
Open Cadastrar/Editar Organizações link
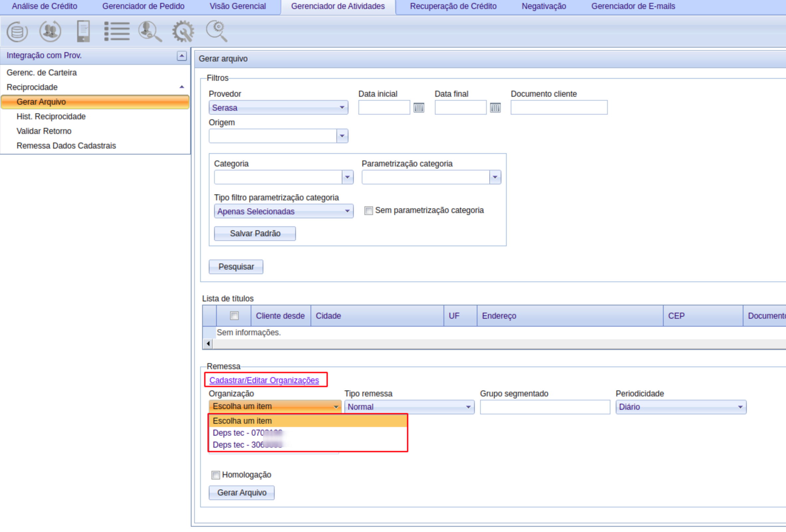point(264,380)
